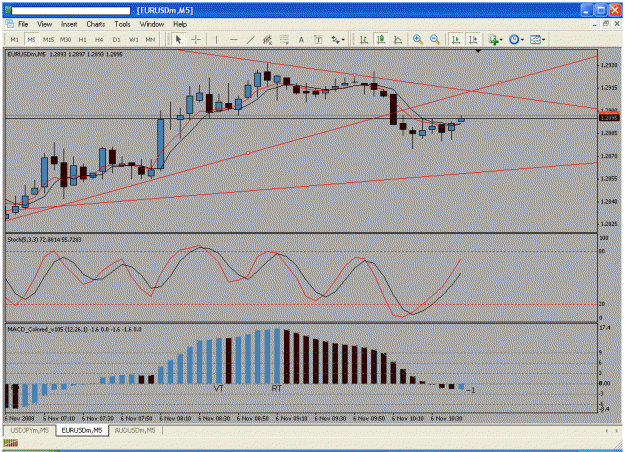Set timeframe to M30
The width and height of the screenshot is (625, 452).
click(x=65, y=39)
